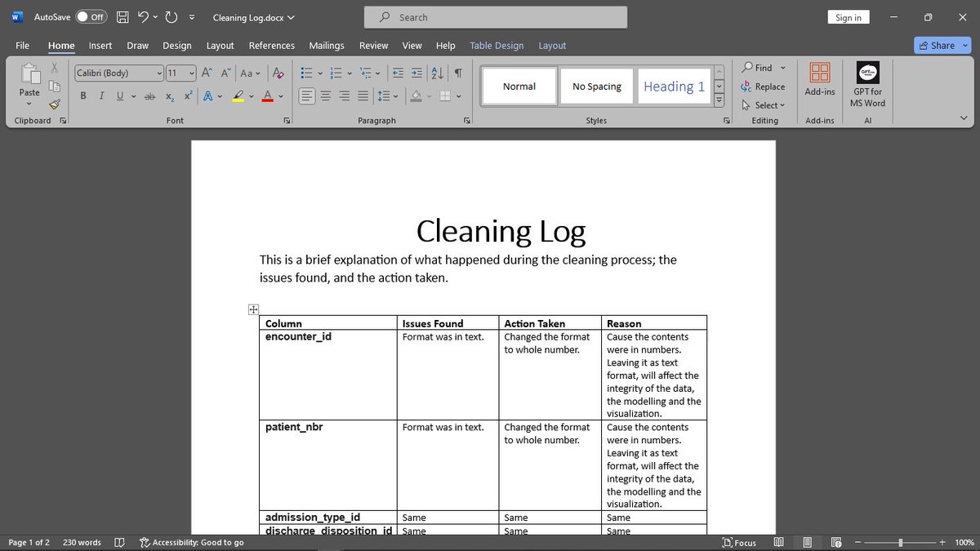The width and height of the screenshot is (980, 551).
Task: Open the font name dropdown
Action: 159,73
